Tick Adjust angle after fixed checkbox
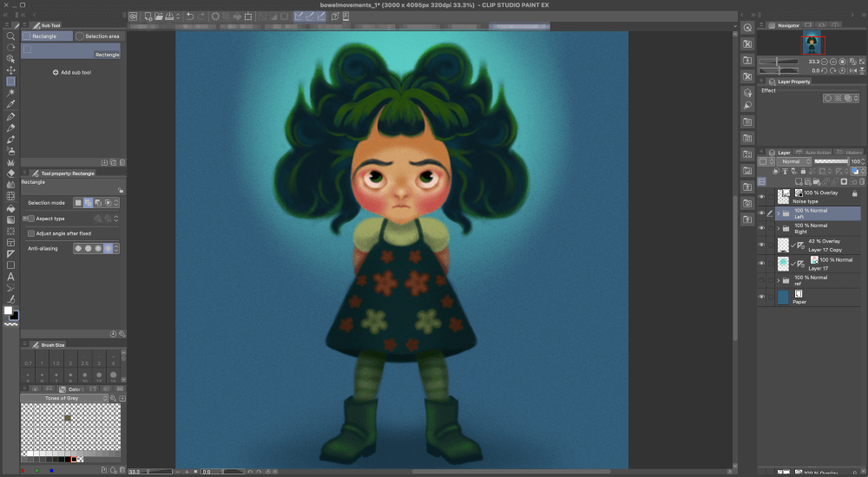The width and height of the screenshot is (868, 477). (x=31, y=233)
